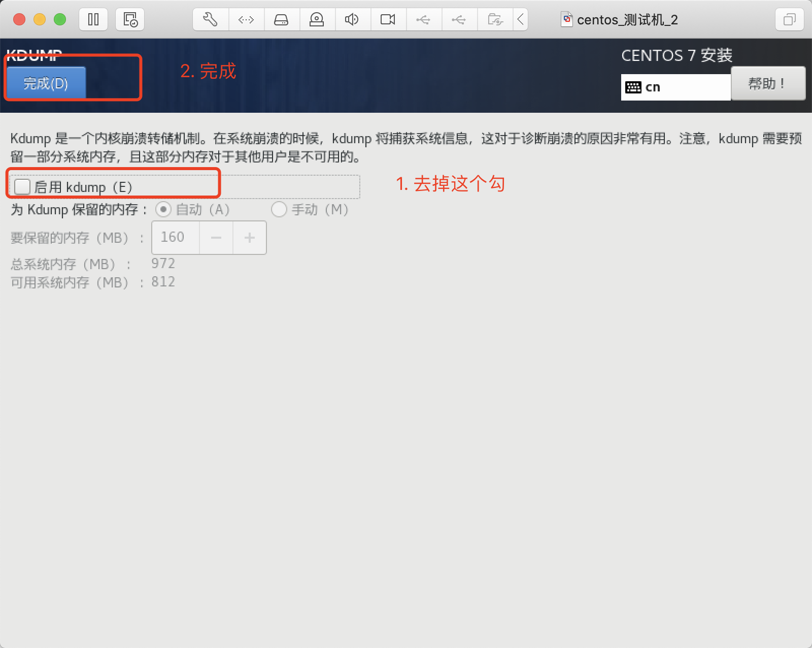Click the centos_测试机_2 document icon
Viewport: 812px width, 648px height.
click(x=567, y=20)
